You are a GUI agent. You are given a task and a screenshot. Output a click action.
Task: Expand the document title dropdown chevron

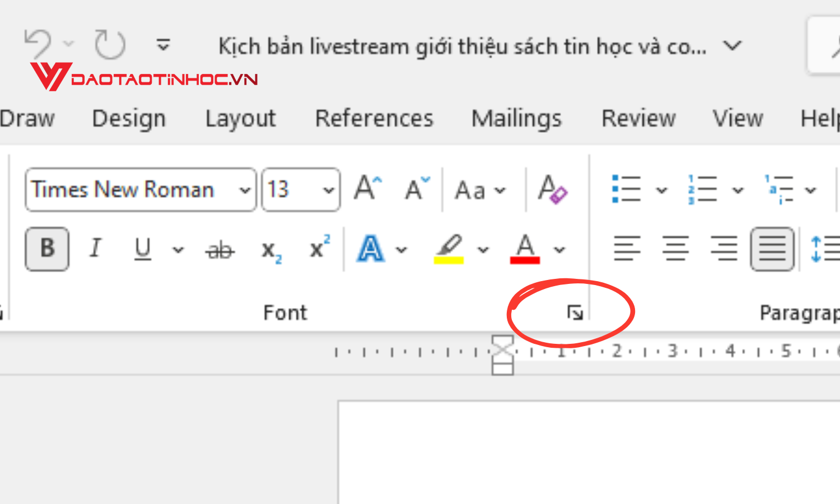[732, 45]
